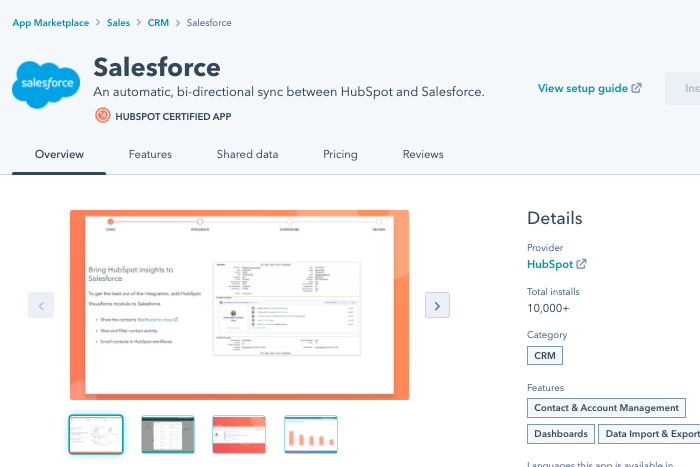Viewport: 700px width, 467px height.
Task: Select third thumbnail with red background
Action: point(239,434)
